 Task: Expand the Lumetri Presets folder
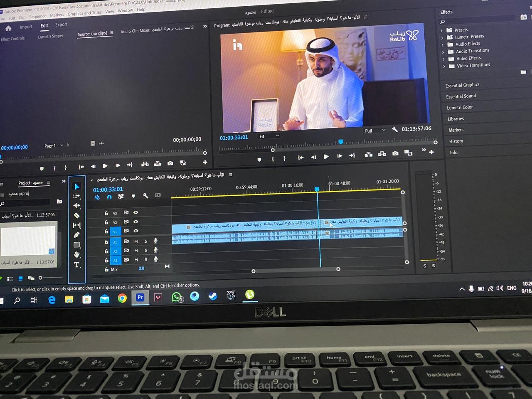tap(442, 38)
